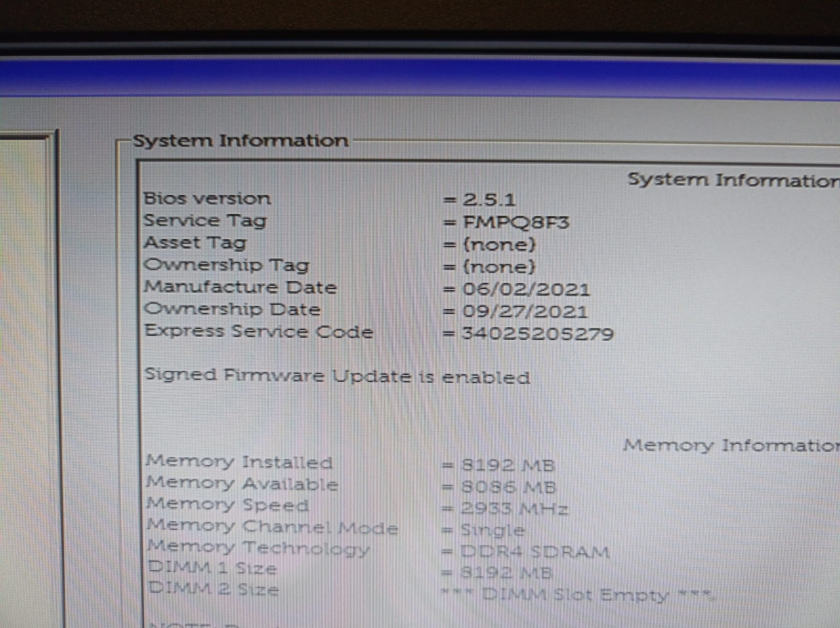Click the Express Service Code label
The height and width of the screenshot is (628, 840).
click(259, 331)
